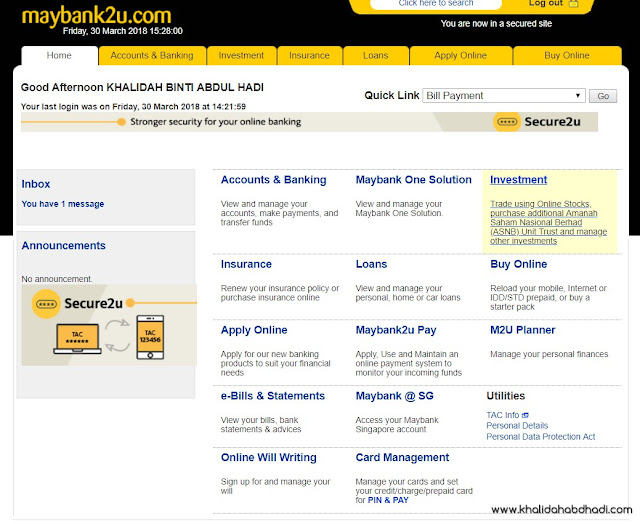Click the Go button
The image size is (640, 524).
[x=603, y=96]
